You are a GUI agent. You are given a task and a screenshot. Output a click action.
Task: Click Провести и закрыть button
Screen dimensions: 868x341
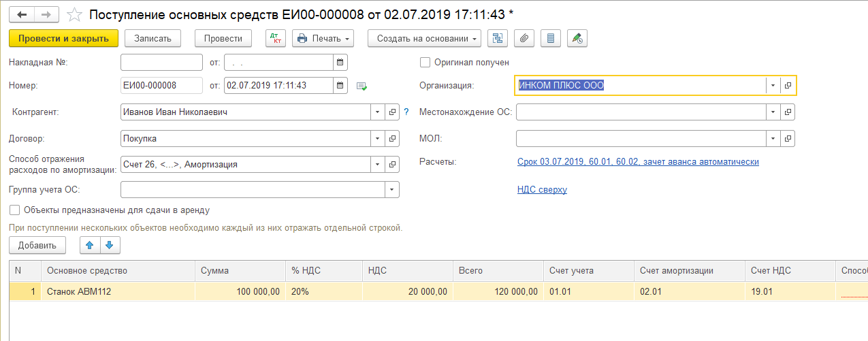(x=63, y=38)
